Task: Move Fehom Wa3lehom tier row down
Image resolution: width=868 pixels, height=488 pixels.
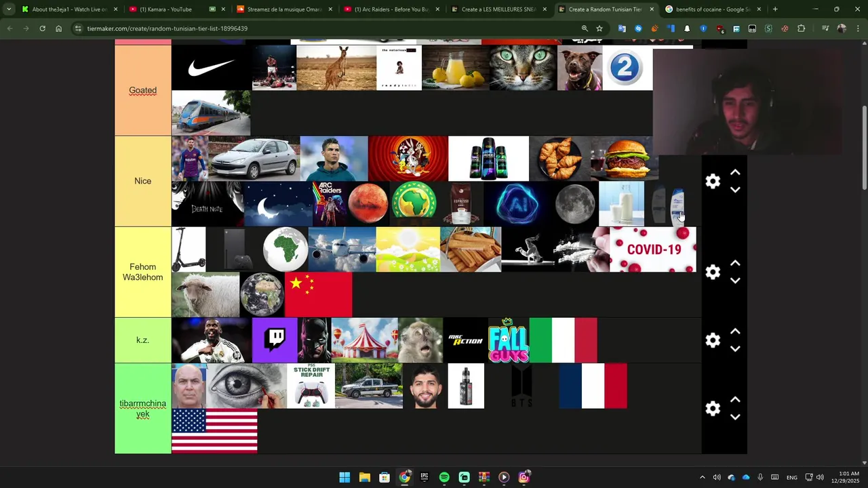Action: 735,281
